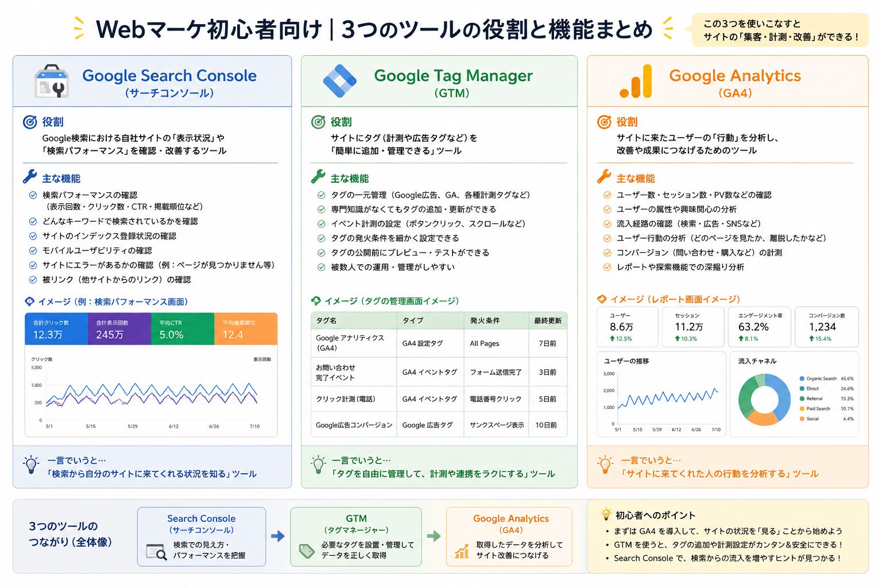This screenshot has height=588, width=882.
Task: Select the orange target icon beside GA4 役割
Action: 604,122
